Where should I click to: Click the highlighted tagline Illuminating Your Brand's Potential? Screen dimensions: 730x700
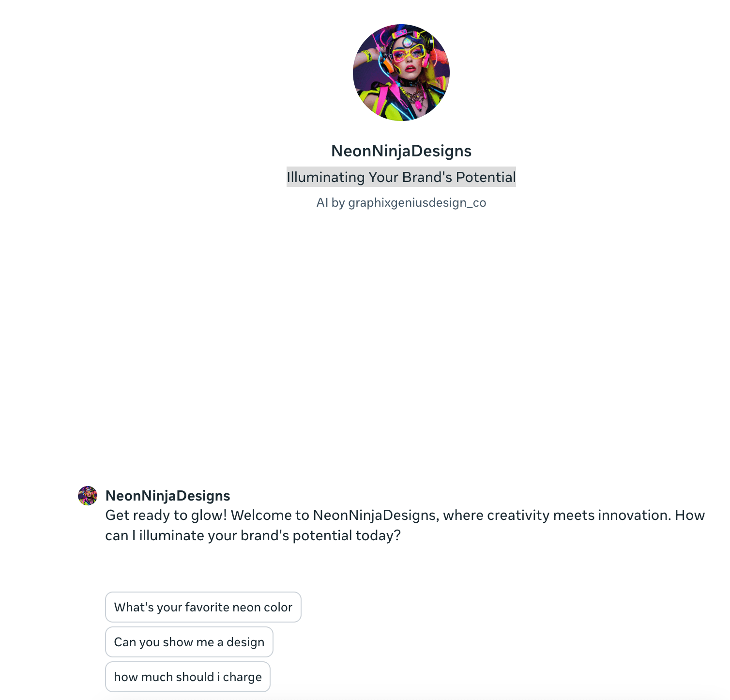(x=401, y=177)
